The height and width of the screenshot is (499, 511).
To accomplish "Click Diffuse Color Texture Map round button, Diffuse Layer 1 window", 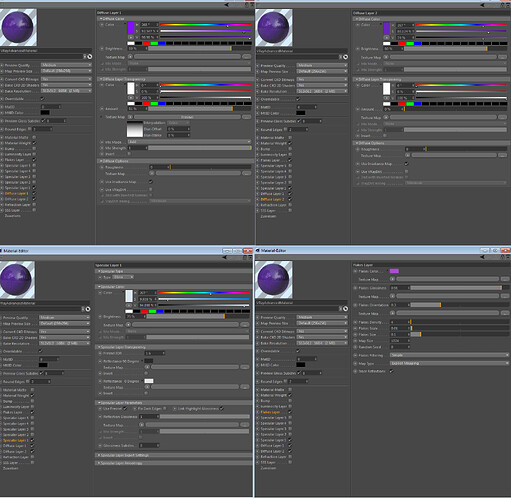I will point(130,57).
